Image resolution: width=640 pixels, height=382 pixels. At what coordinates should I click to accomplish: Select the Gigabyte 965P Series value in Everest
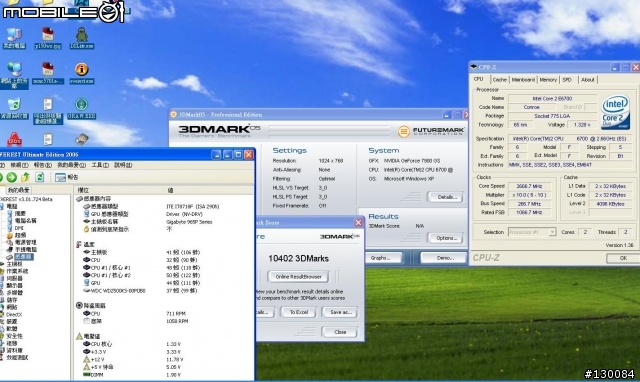(x=189, y=222)
